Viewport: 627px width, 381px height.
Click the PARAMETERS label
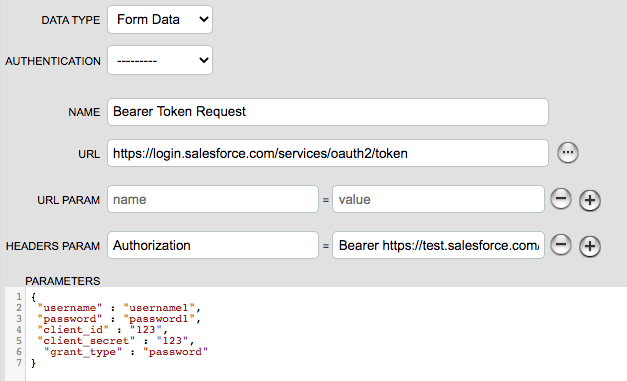click(63, 281)
